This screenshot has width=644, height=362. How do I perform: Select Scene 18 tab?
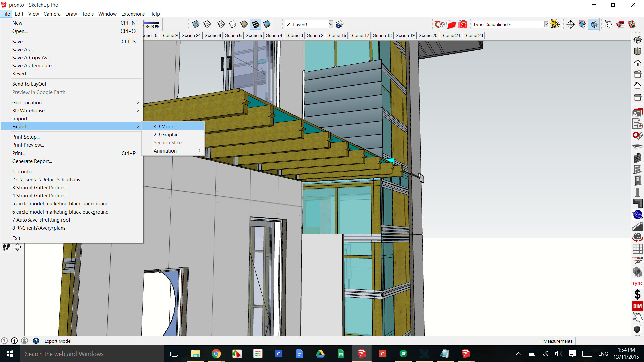[382, 35]
